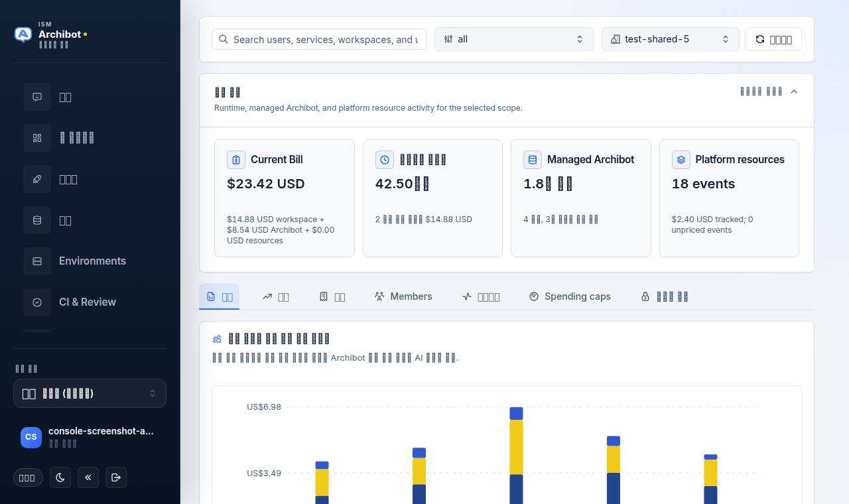849x504 pixels.
Task: Click the Archibot logo icon
Action: click(x=23, y=34)
